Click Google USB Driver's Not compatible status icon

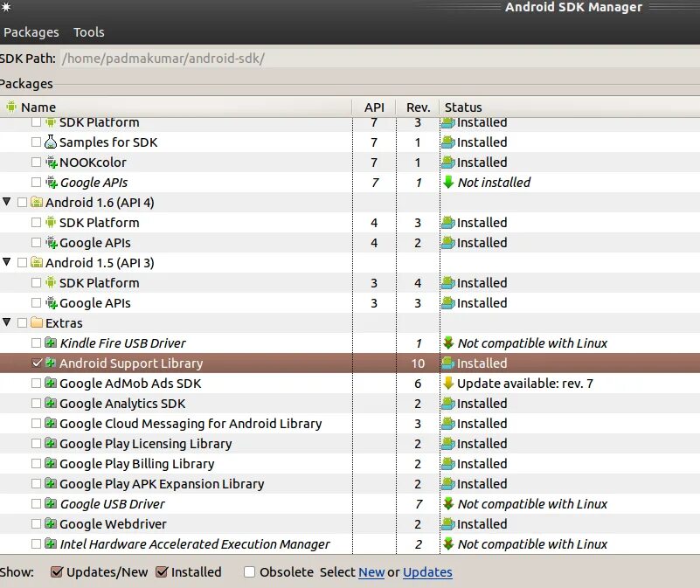coord(448,503)
